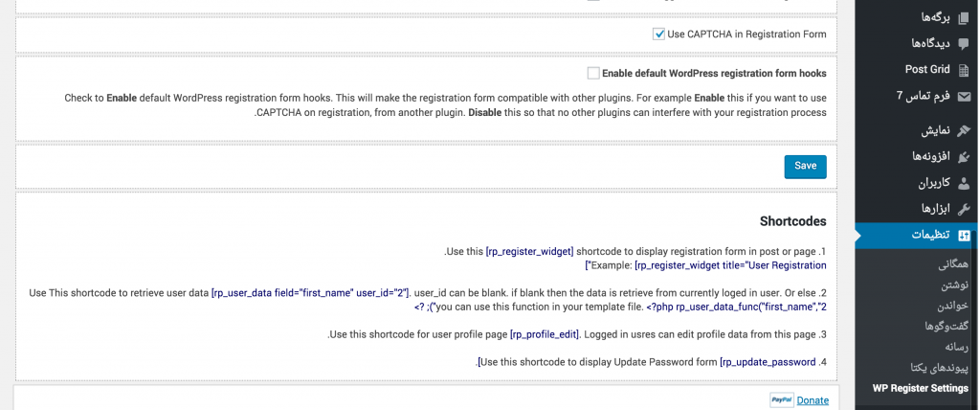Click the Use CAPTCHA in Registration Form label
The width and height of the screenshot is (980, 410).
(x=746, y=34)
